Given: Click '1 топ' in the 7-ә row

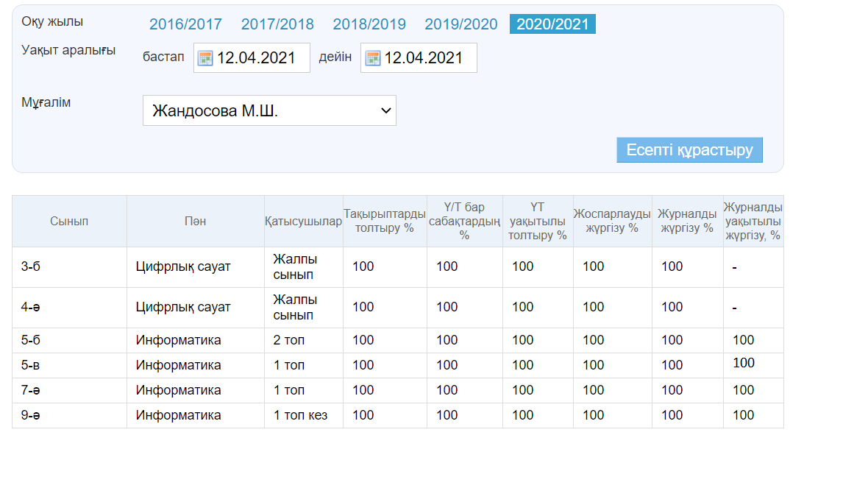Looking at the screenshot, I should 289,391.
